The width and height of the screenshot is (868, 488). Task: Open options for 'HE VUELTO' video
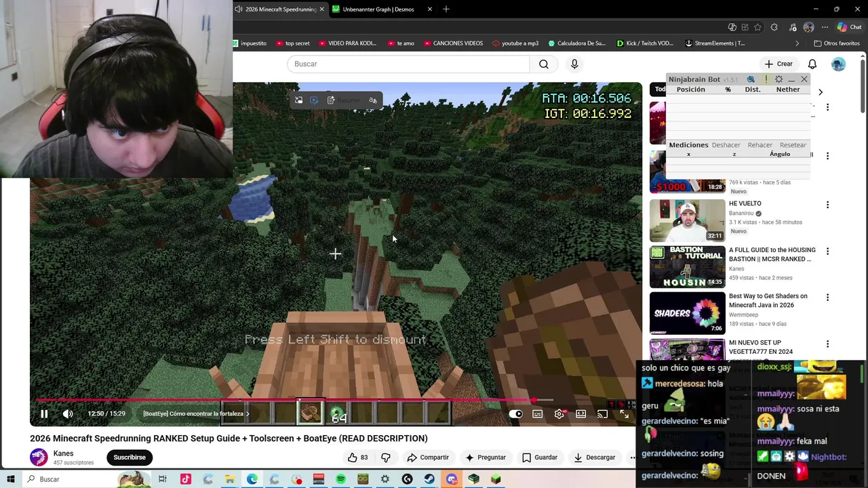827,205
